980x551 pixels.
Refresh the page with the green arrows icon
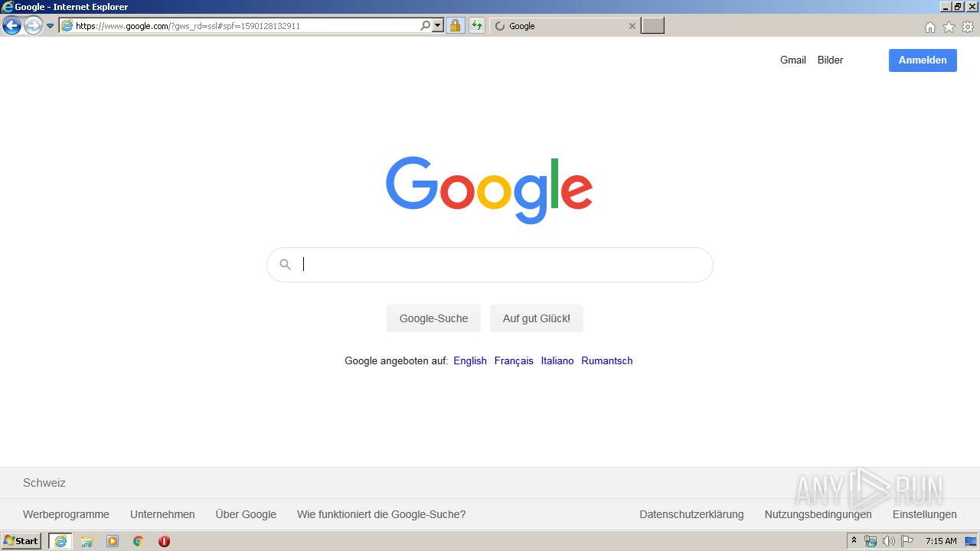coord(476,26)
